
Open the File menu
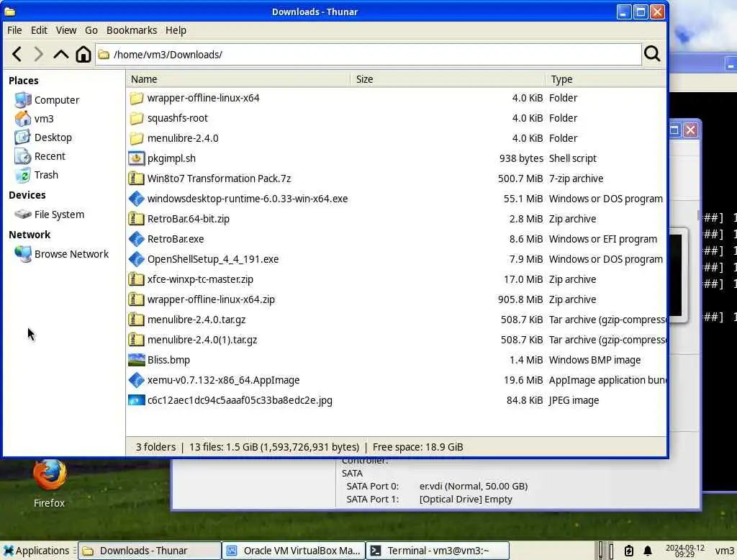point(14,30)
